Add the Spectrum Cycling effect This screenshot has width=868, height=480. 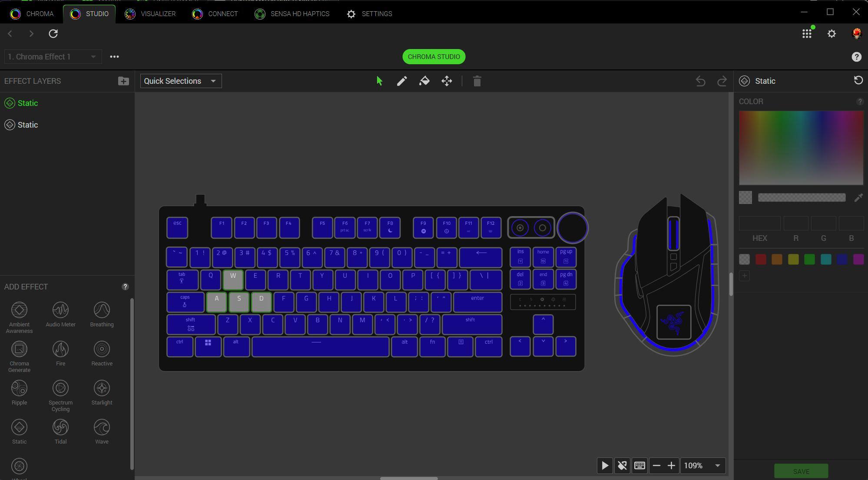pos(60,393)
